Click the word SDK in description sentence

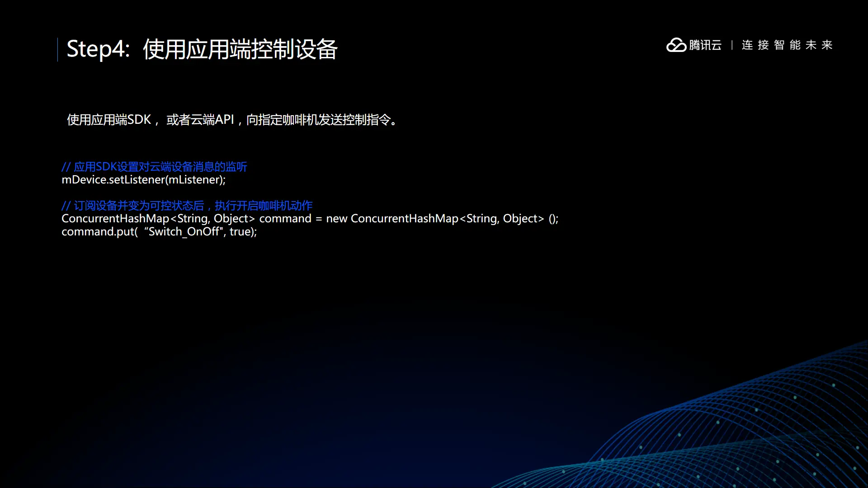coord(139,120)
